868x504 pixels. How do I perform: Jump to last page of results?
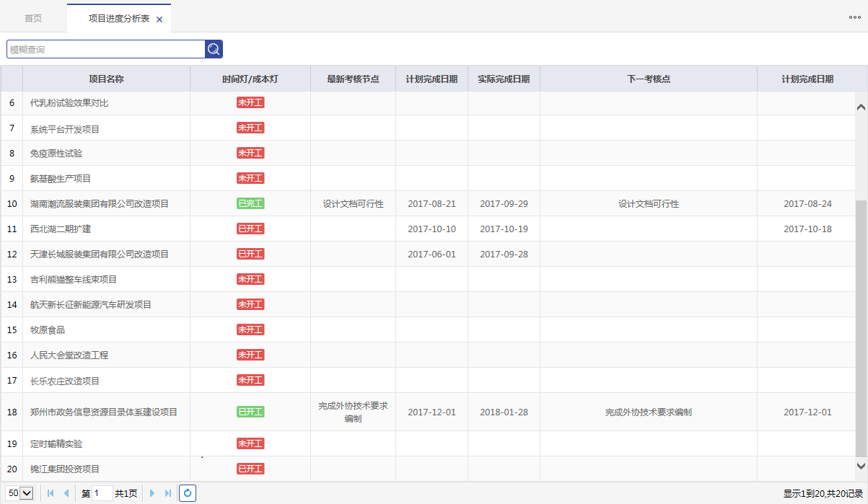168,493
